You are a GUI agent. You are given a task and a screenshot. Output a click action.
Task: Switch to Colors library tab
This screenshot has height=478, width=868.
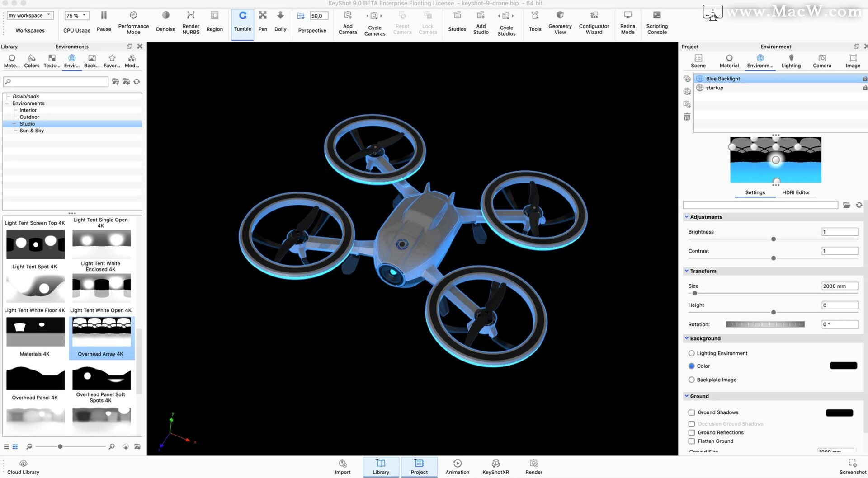pos(32,61)
